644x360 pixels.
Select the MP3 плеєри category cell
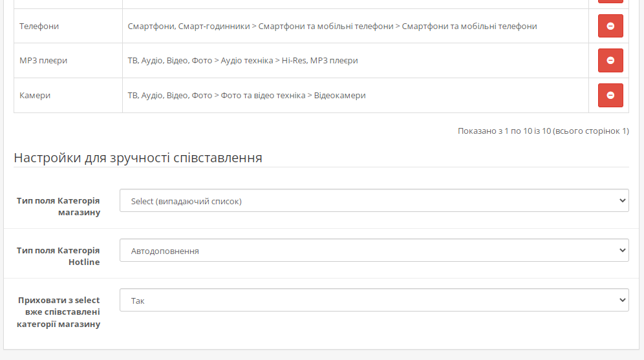[68, 60]
